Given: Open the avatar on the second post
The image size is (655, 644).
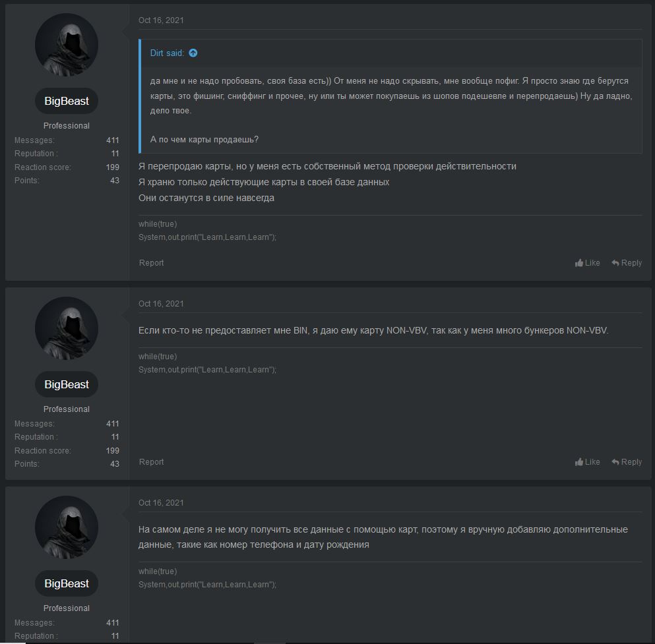Looking at the screenshot, I should click(x=67, y=328).
